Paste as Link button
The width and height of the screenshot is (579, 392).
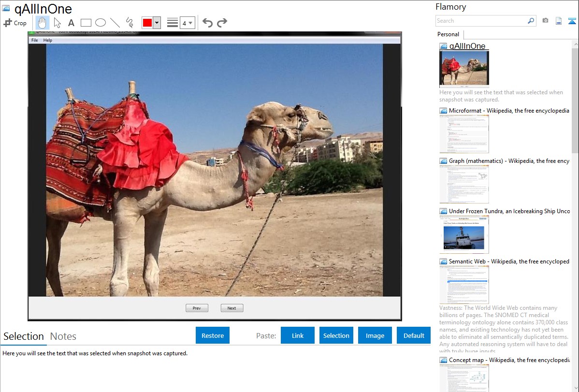298,335
